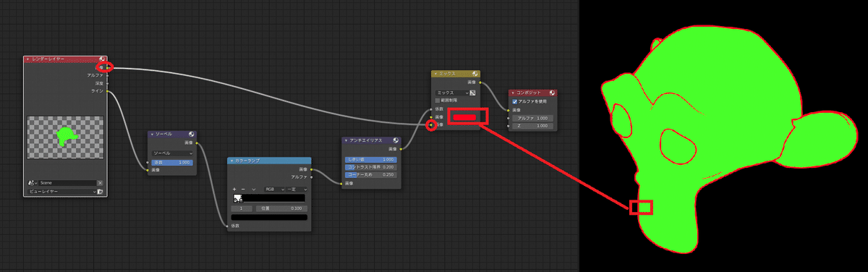
Task: Enable the 範囲制限 checkbox
Action: click(438, 101)
